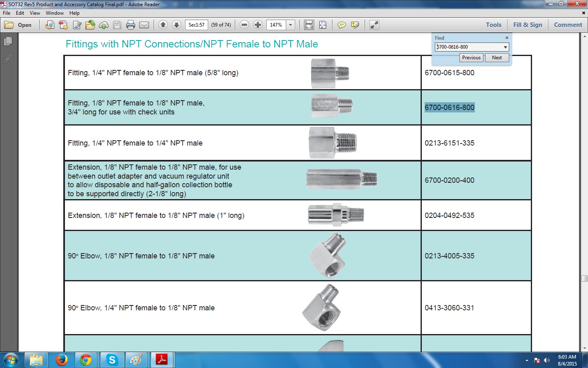Screen dimensions: 588x368
Task: Select the highlight text tool icon
Action: (x=355, y=25)
